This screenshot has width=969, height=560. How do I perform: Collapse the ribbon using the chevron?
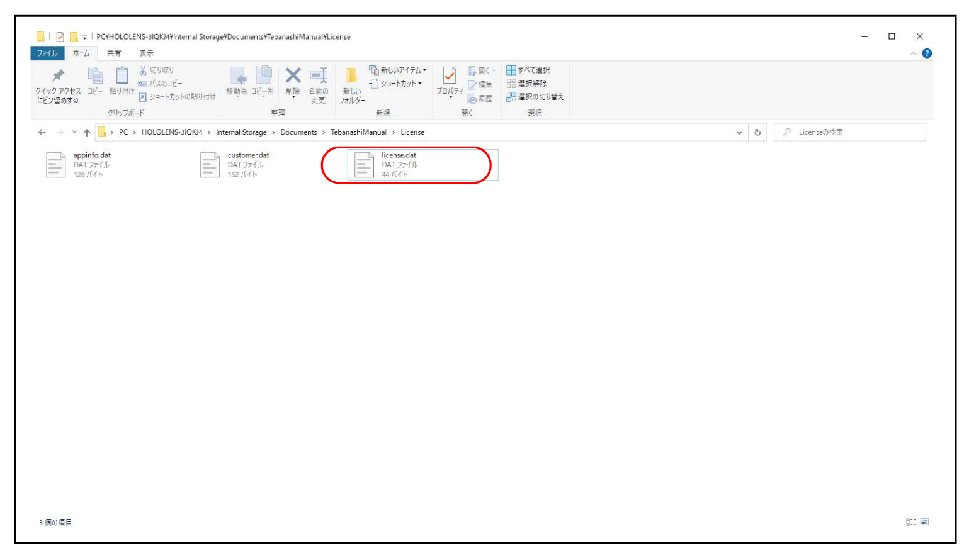point(913,53)
